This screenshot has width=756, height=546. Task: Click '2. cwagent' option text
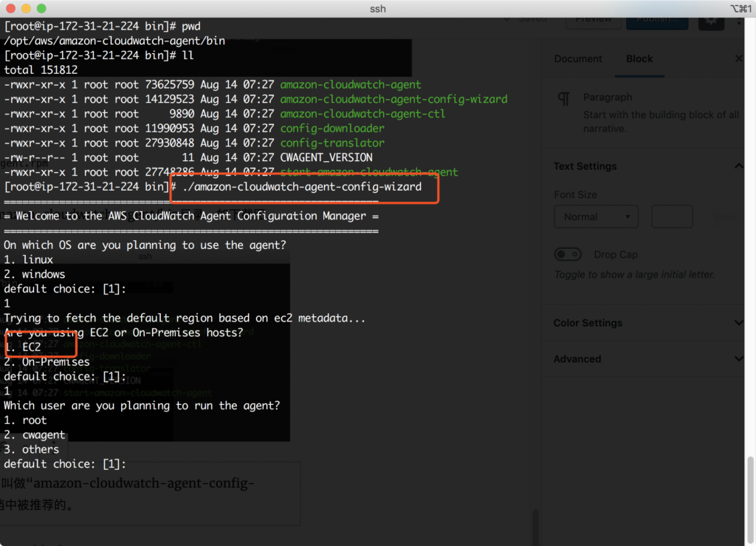[x=34, y=434]
